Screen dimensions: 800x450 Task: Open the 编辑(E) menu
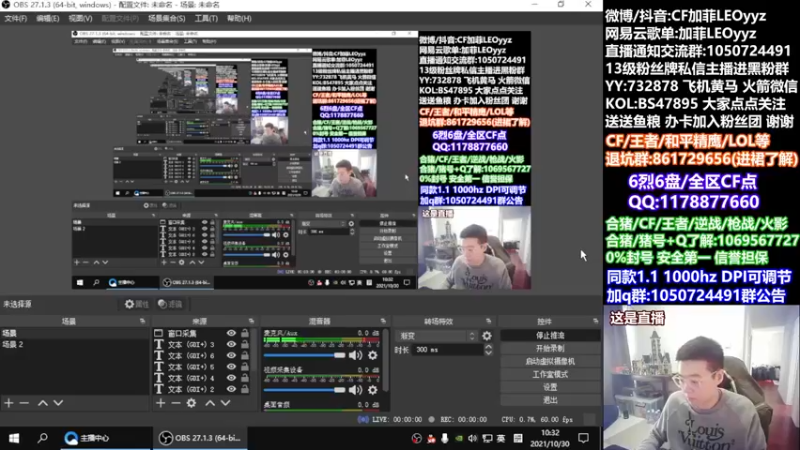click(x=47, y=18)
